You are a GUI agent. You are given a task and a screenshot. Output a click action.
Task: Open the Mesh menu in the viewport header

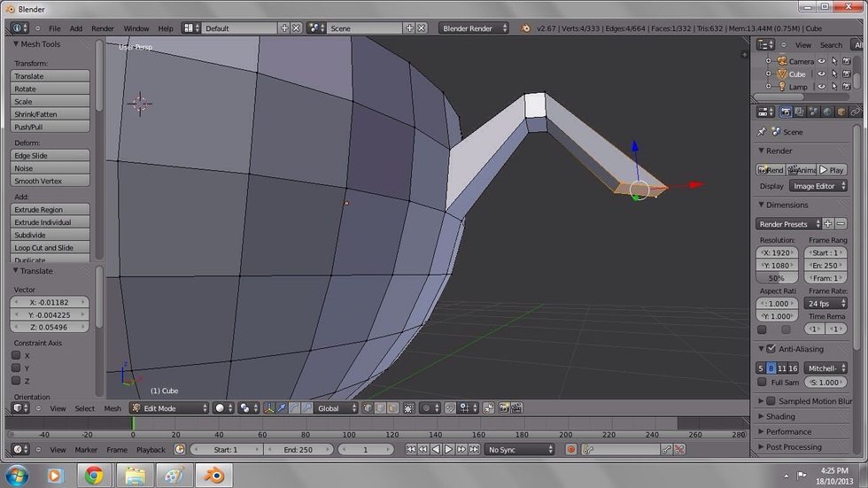click(x=112, y=408)
